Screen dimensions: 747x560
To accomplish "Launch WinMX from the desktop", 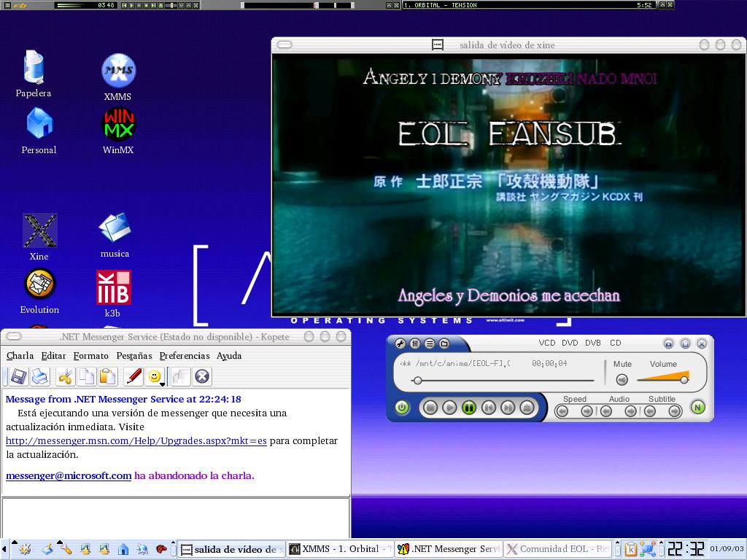I will tap(118, 131).
